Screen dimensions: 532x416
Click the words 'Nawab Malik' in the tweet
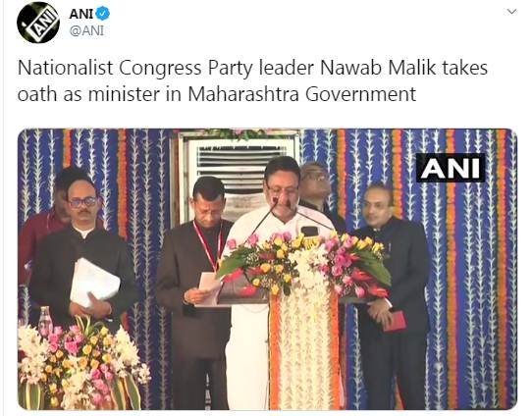377,68
